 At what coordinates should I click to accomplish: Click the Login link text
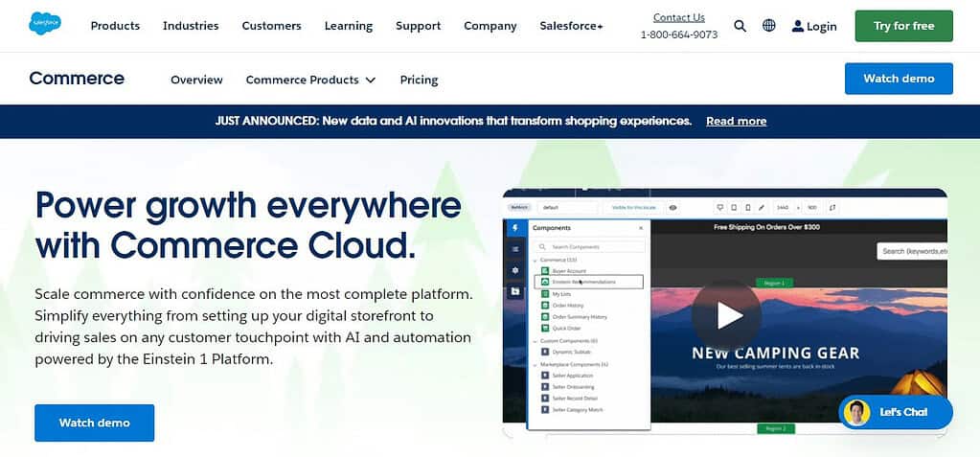pos(821,26)
